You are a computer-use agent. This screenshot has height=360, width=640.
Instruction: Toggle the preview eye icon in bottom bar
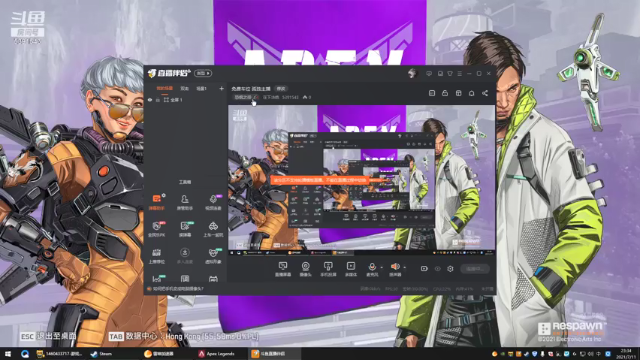tap(438, 269)
